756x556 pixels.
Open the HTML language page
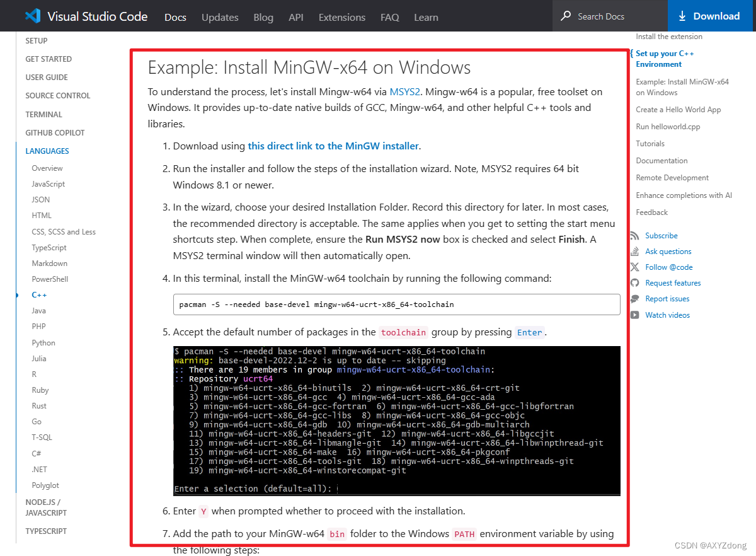click(42, 216)
